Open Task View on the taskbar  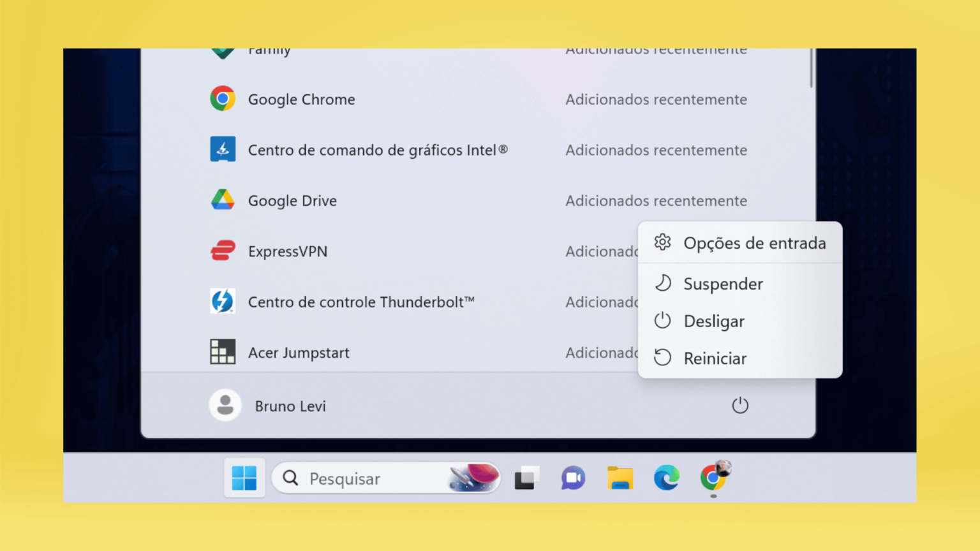coord(526,478)
